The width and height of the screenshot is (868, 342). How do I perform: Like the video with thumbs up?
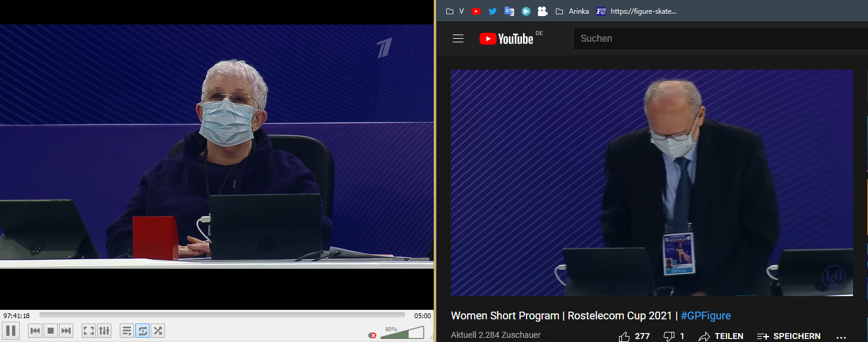(624, 337)
